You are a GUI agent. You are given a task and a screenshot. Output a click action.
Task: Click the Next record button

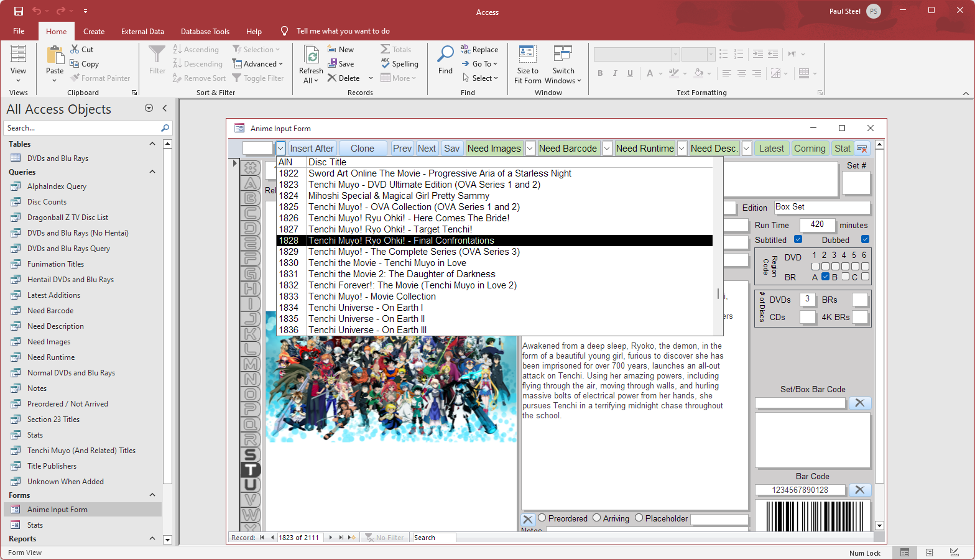point(427,149)
